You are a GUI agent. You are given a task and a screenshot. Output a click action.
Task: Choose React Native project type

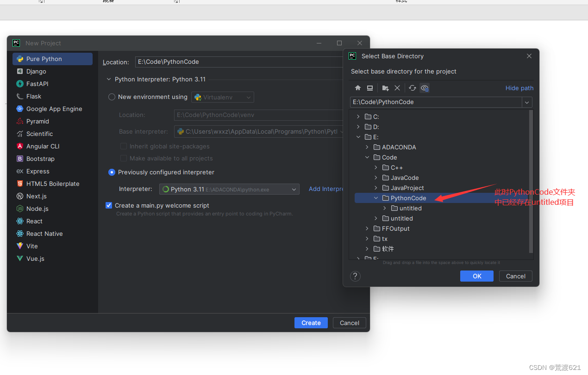[52, 234]
